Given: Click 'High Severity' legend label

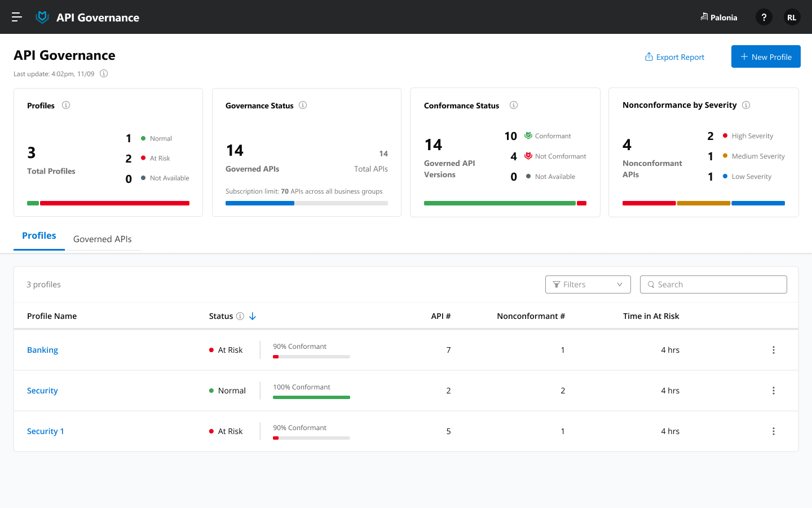Looking at the screenshot, I should click(x=752, y=136).
